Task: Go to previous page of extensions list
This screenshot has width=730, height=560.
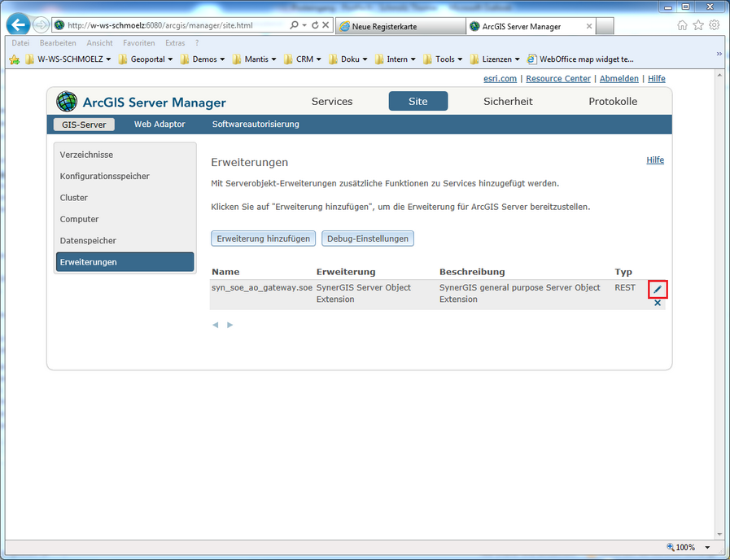Action: 215,325
